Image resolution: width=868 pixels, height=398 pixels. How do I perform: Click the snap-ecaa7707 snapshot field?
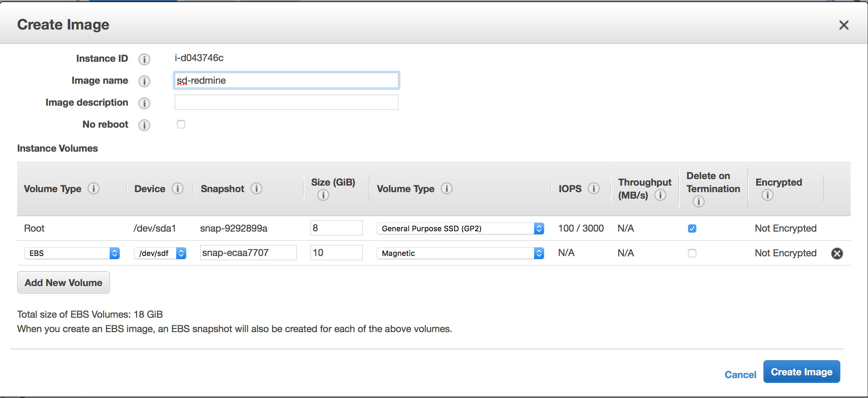coord(249,253)
